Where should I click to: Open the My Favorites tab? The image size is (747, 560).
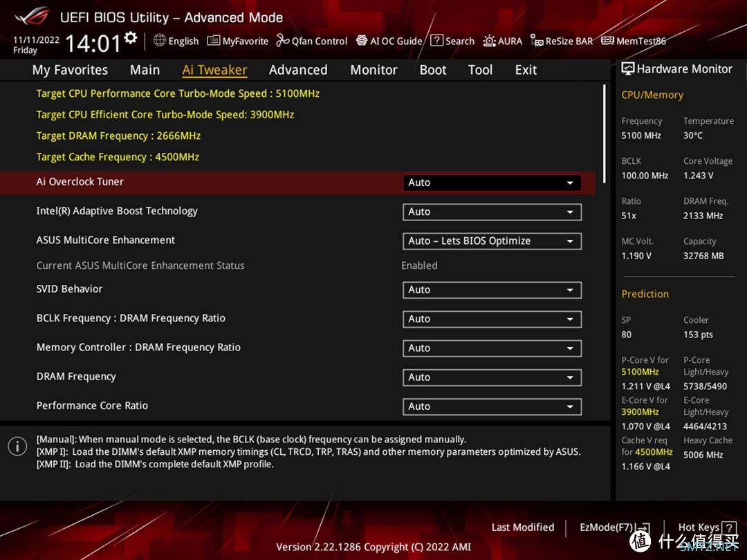pyautogui.click(x=70, y=70)
